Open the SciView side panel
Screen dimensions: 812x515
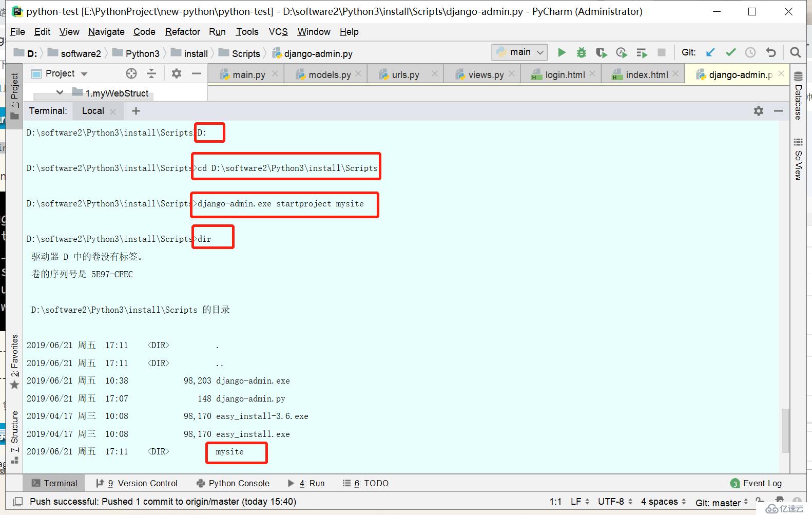pyautogui.click(x=798, y=159)
